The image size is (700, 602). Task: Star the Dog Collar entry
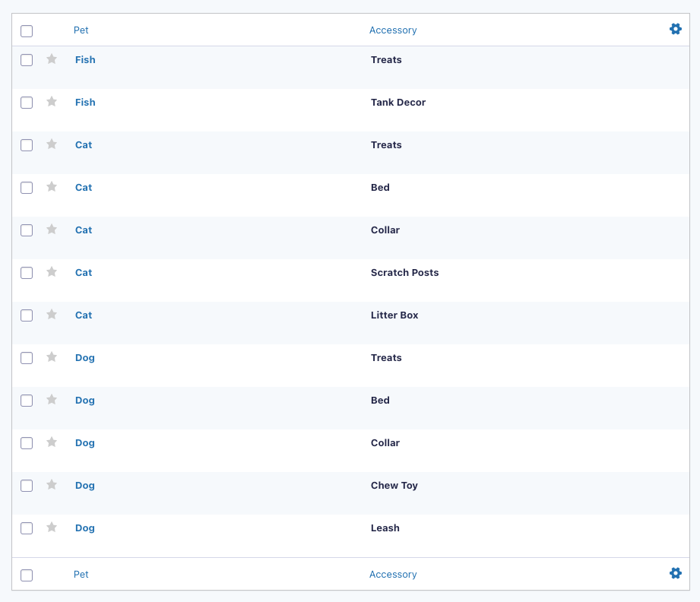pos(52,442)
